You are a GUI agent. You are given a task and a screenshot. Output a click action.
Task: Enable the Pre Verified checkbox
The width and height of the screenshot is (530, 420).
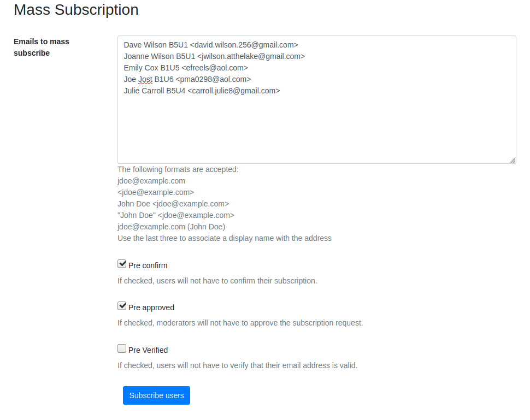coord(122,349)
